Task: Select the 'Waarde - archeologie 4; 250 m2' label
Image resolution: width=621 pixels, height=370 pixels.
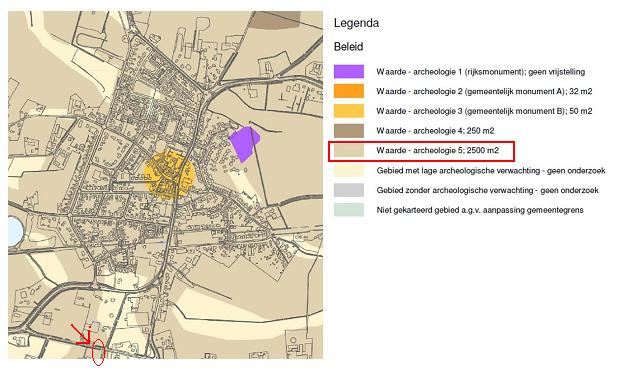Action: [435, 131]
